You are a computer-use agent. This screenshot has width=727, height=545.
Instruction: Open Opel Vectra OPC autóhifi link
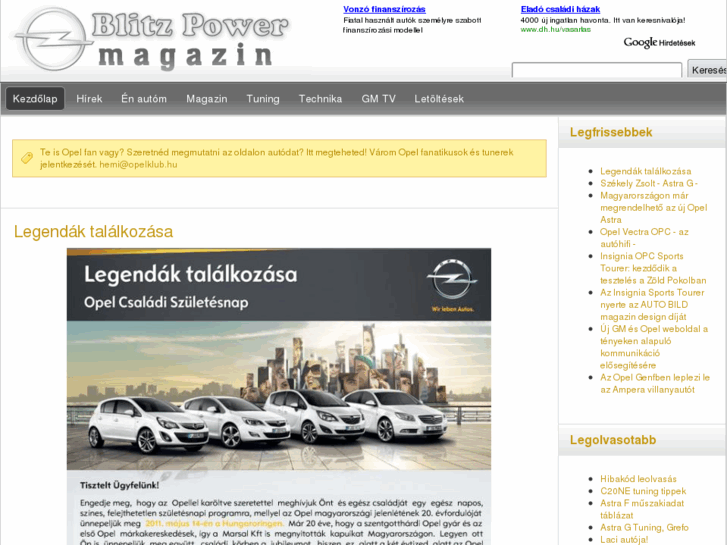[644, 237]
